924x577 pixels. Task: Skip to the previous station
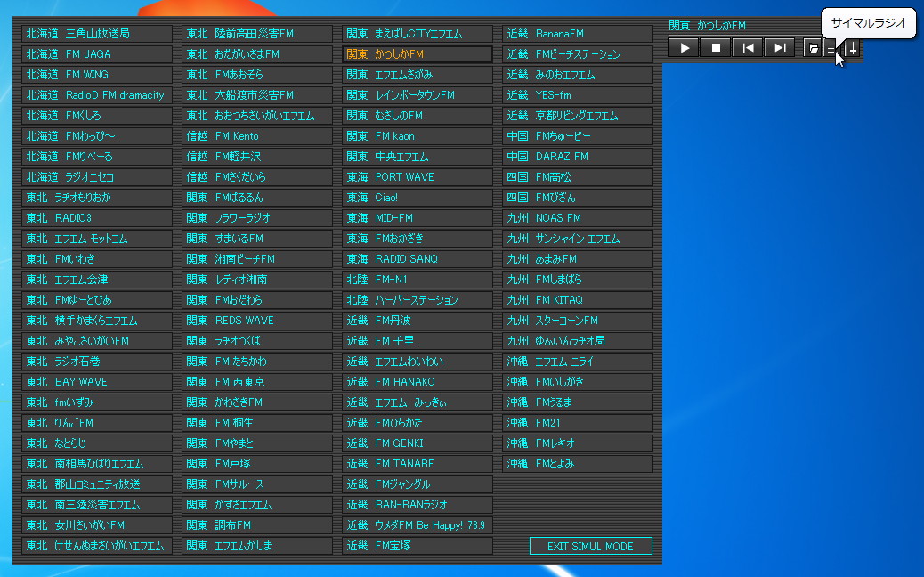[747, 48]
